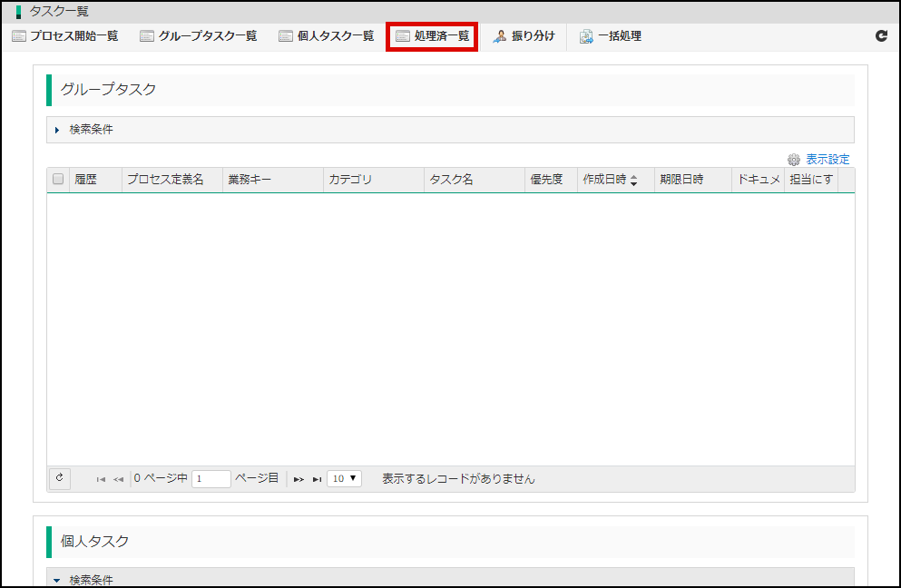Click the reload icon in the top-right toolbar
This screenshot has height=588, width=901.
881,36
